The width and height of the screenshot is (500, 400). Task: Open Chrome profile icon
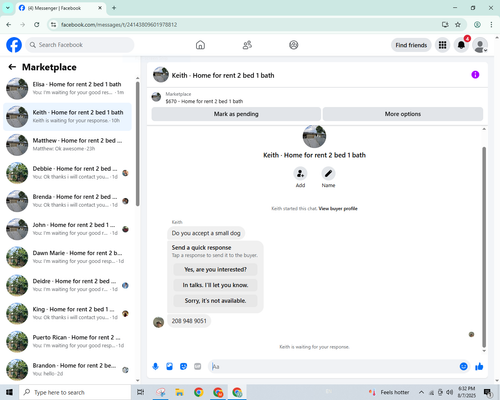pos(477,25)
